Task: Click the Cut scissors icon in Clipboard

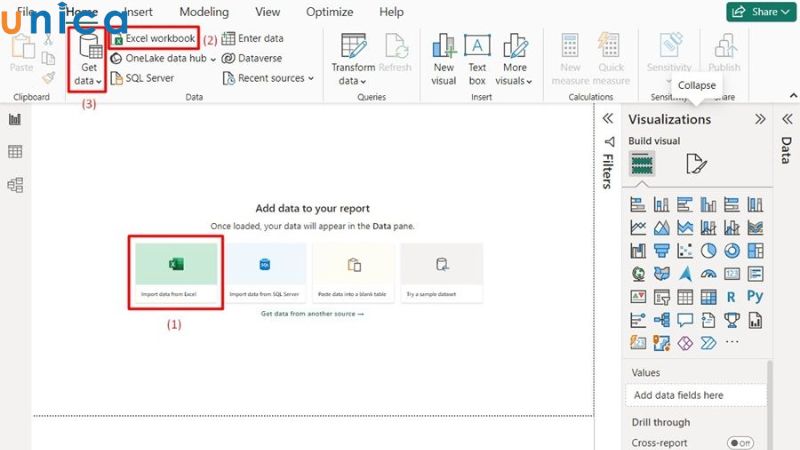Action: click(x=48, y=40)
